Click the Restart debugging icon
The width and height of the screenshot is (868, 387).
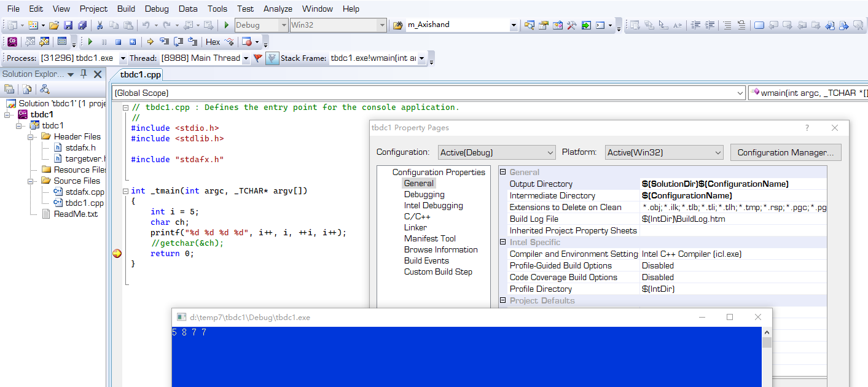tap(132, 42)
